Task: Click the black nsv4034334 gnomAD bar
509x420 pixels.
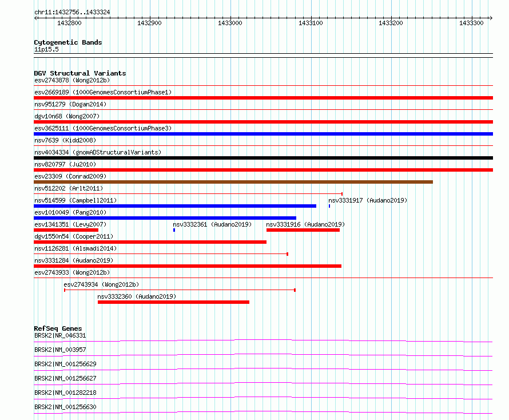Action: [x=263, y=158]
